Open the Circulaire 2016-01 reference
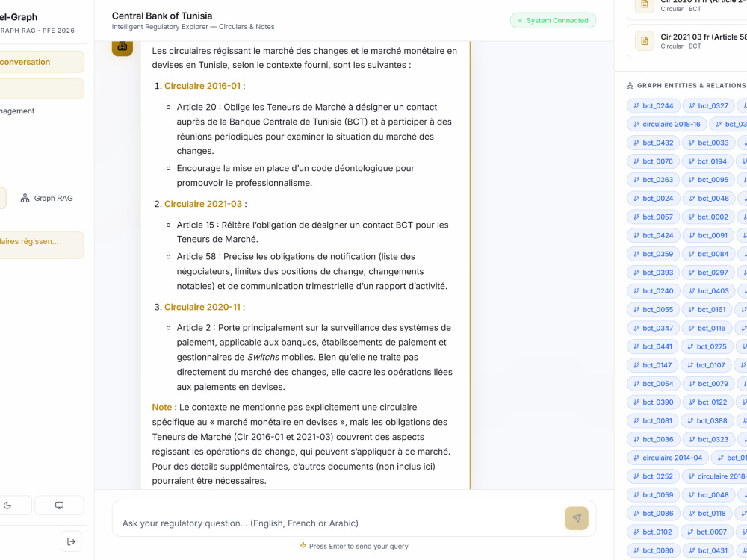Image resolution: width=747 pixels, height=560 pixels. 202,86
